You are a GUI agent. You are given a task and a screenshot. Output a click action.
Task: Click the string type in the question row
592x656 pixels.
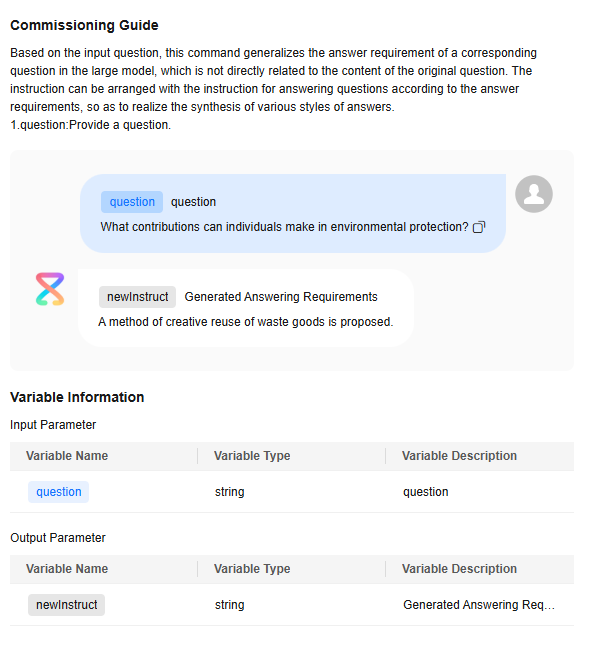[229, 492]
